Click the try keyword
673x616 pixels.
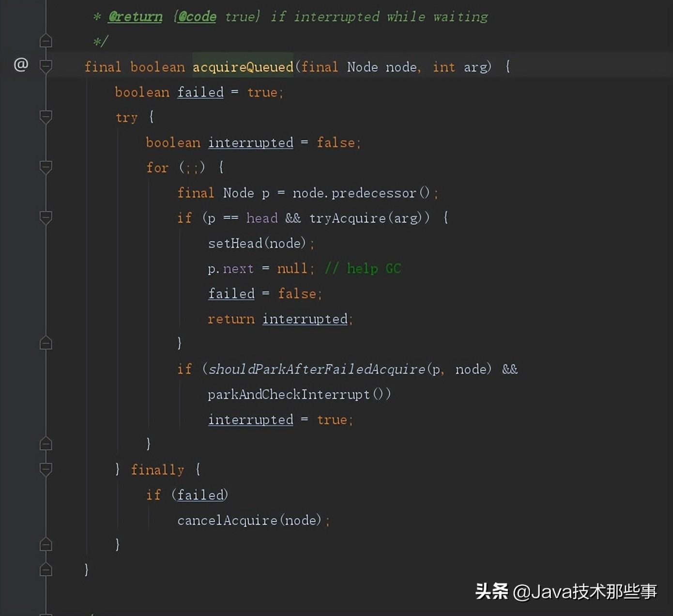coord(126,118)
